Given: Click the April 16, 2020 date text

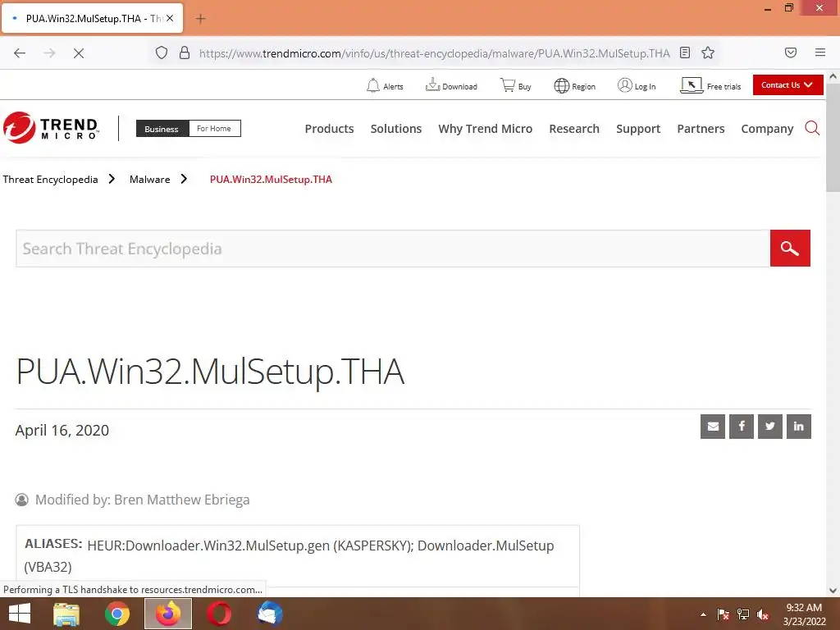Looking at the screenshot, I should tap(62, 430).
